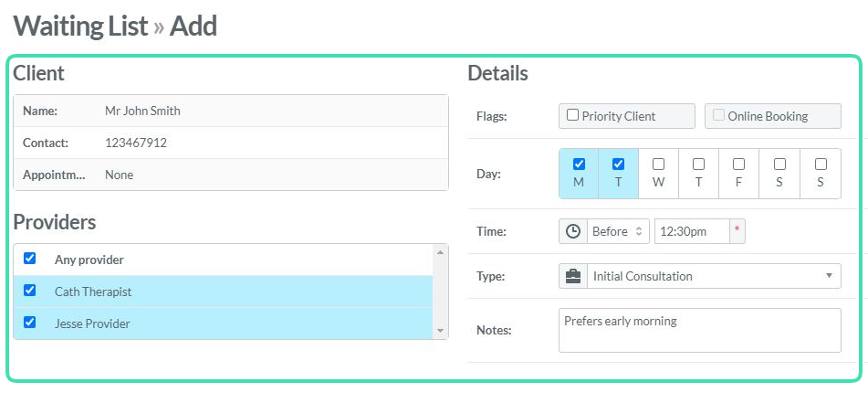This screenshot has height=403, width=868.
Task: Click the Any provider row label
Action: click(89, 260)
